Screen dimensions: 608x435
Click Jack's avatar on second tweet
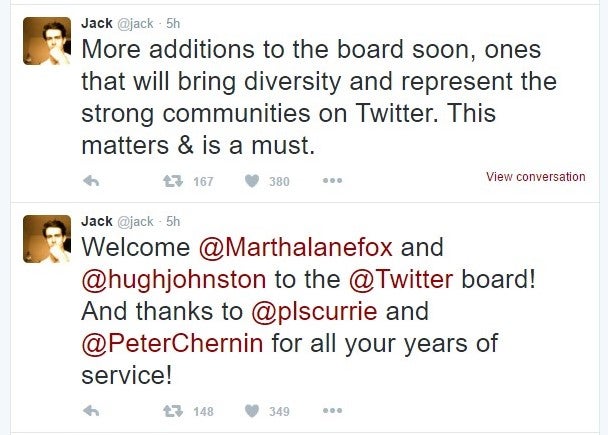[47, 239]
